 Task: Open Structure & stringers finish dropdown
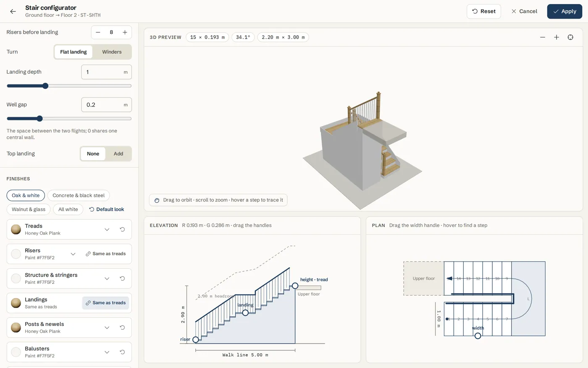107,278
